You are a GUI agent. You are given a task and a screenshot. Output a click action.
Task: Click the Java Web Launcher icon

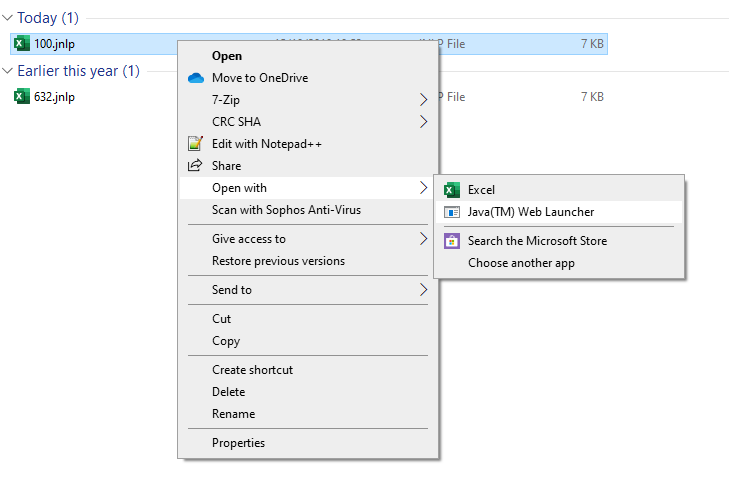tap(451, 212)
